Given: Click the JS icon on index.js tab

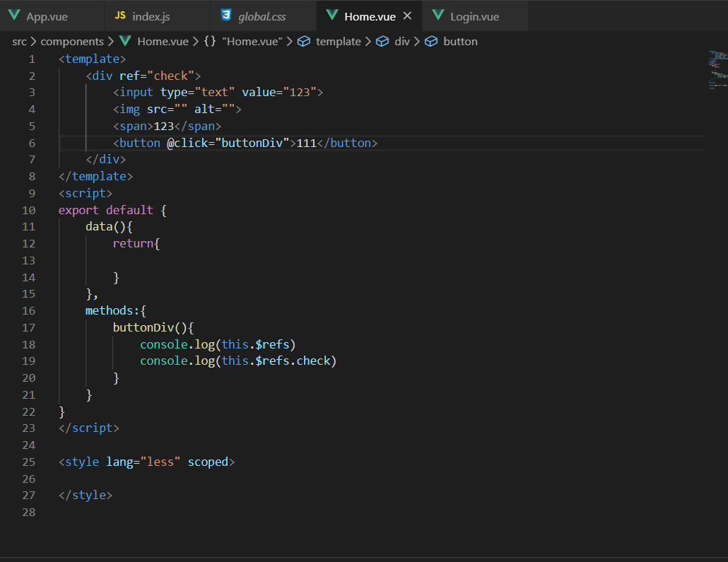Looking at the screenshot, I should tap(119, 16).
